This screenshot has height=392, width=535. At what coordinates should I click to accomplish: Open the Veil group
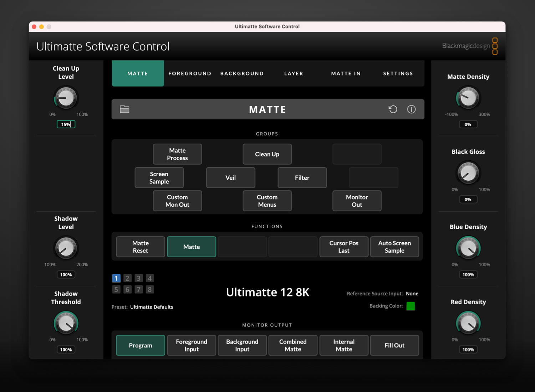click(231, 177)
